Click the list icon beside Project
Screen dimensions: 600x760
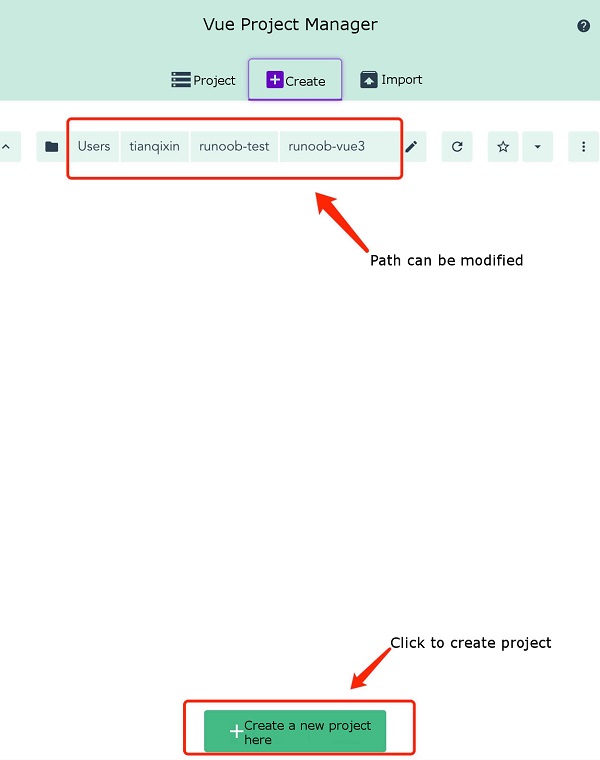(181, 80)
